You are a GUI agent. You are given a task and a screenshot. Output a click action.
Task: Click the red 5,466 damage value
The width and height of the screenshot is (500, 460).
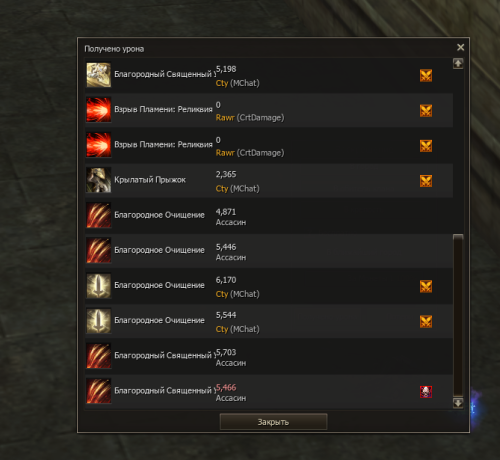point(226,387)
